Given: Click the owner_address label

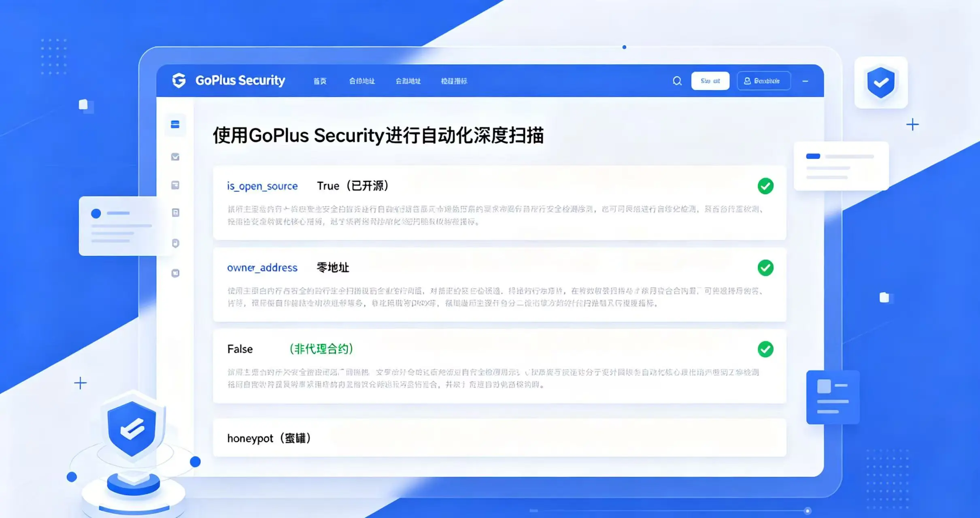Looking at the screenshot, I should tap(262, 268).
